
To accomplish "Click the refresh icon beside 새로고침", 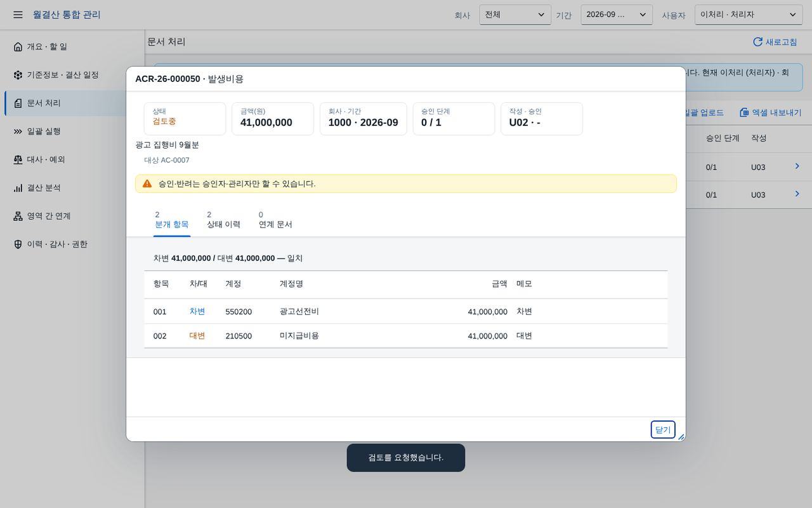I will coord(757,42).
